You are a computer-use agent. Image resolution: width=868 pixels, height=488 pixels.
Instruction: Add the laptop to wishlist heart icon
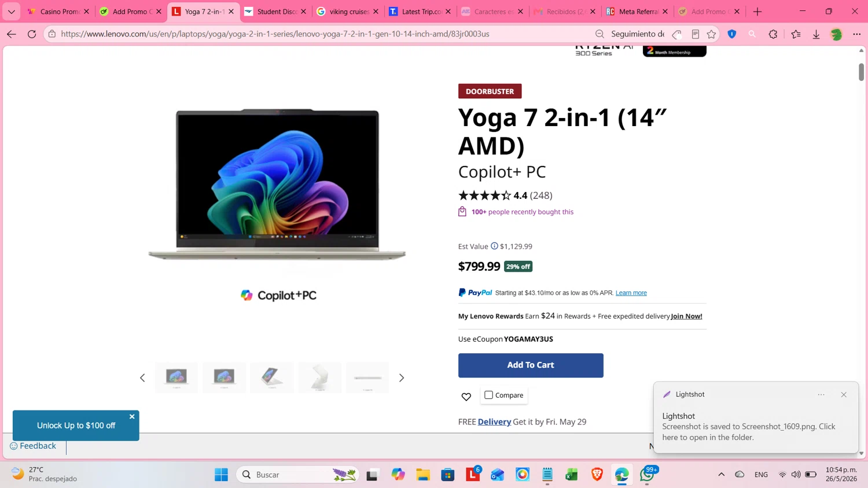point(466,397)
